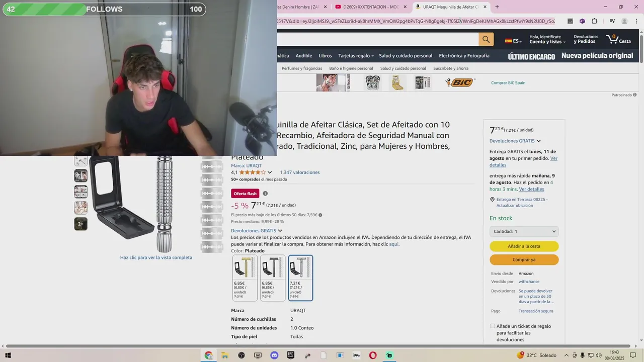Open Baño e higiene personal subcategory
The image size is (644, 362).
click(x=351, y=68)
